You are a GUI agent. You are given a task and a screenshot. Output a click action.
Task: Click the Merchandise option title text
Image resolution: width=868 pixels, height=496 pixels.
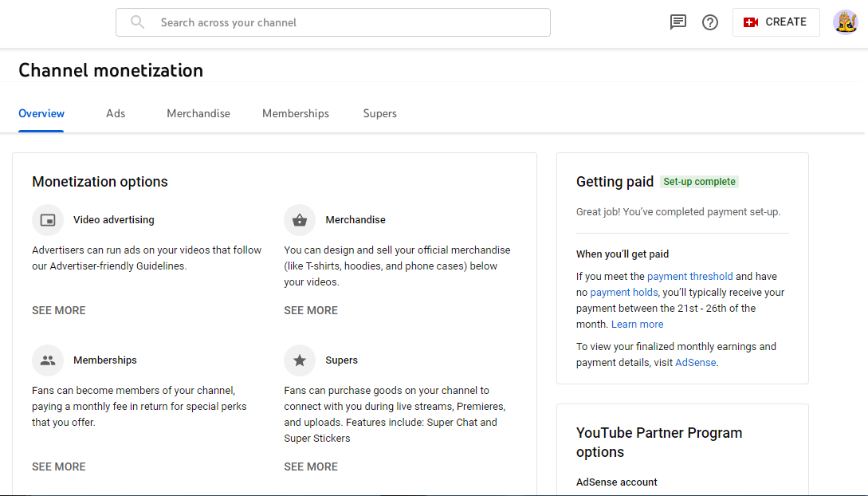355,220
